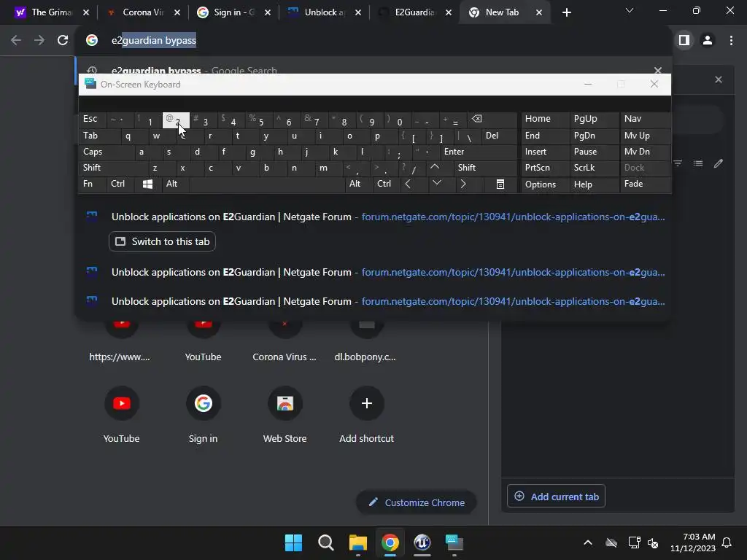This screenshot has width=747, height=560.
Task: Open notifications bell in system tray
Action: 727,542
